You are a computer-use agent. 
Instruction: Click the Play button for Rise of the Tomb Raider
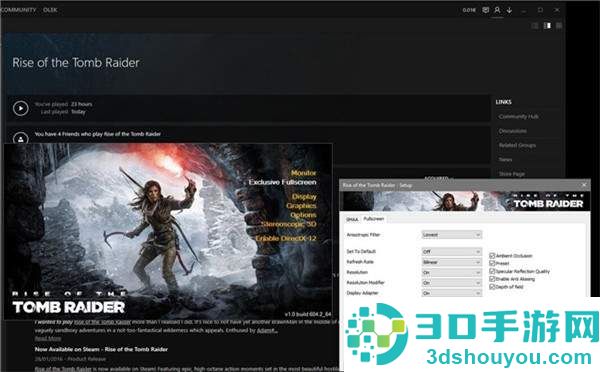point(21,108)
